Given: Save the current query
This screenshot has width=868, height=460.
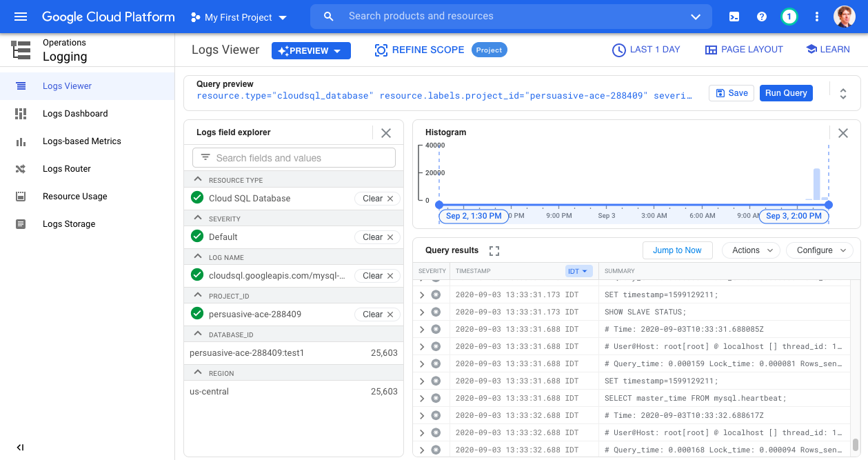Looking at the screenshot, I should (x=731, y=93).
